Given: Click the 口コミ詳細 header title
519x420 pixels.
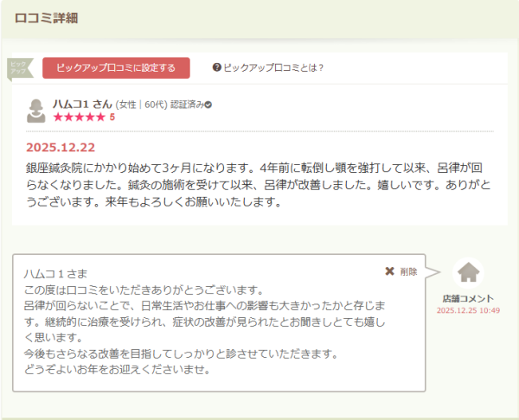Looking at the screenshot, I should click(x=46, y=18).
